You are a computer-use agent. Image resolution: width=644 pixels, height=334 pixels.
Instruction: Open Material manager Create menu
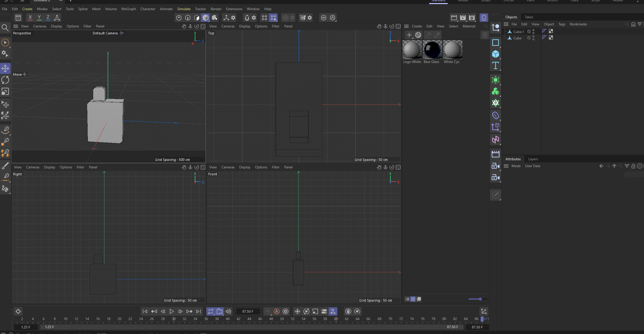(x=416, y=26)
